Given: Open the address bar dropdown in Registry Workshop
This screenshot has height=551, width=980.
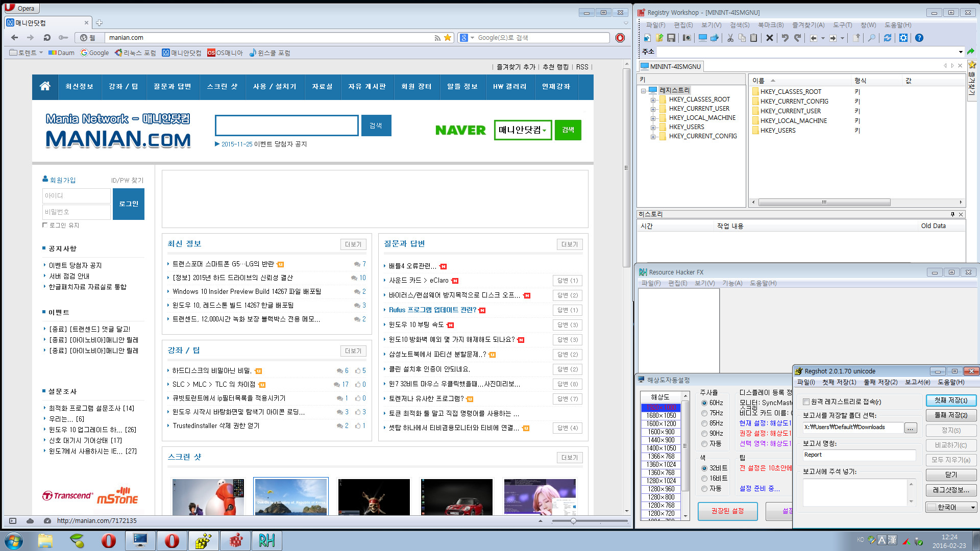Looking at the screenshot, I should [961, 52].
